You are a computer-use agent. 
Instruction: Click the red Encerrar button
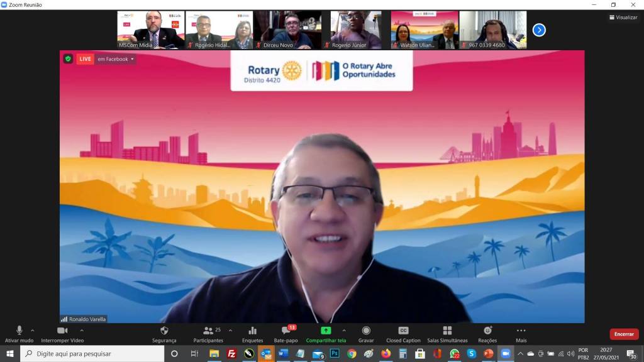(623, 334)
